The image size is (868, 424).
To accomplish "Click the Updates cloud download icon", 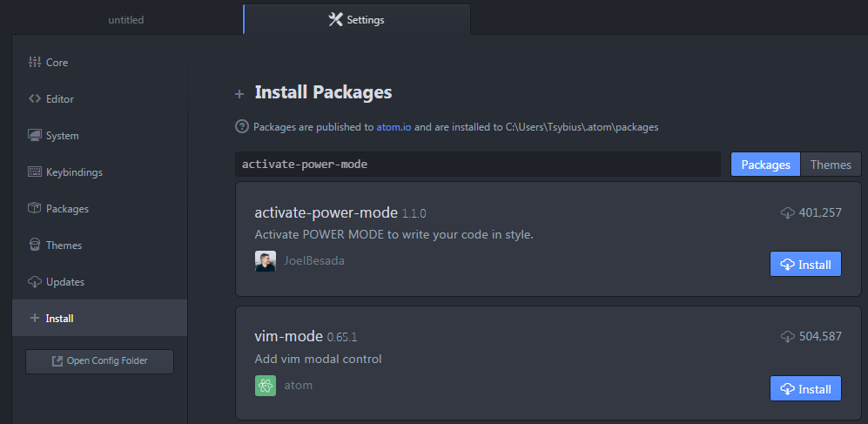I will point(34,282).
